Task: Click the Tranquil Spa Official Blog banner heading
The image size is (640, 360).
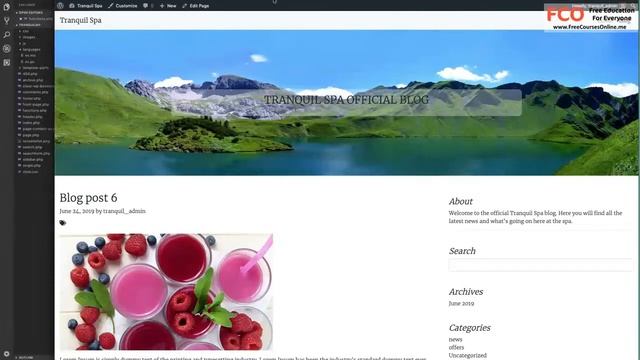Action: (x=346, y=100)
